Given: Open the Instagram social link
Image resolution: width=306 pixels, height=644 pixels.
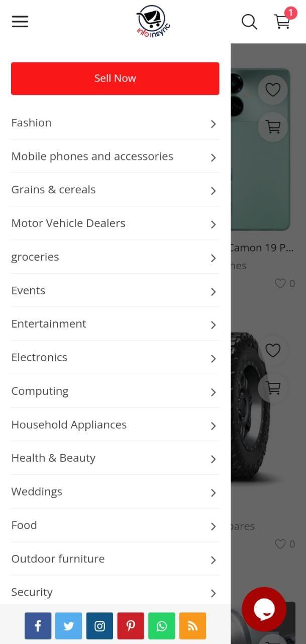Looking at the screenshot, I should click(99, 626).
